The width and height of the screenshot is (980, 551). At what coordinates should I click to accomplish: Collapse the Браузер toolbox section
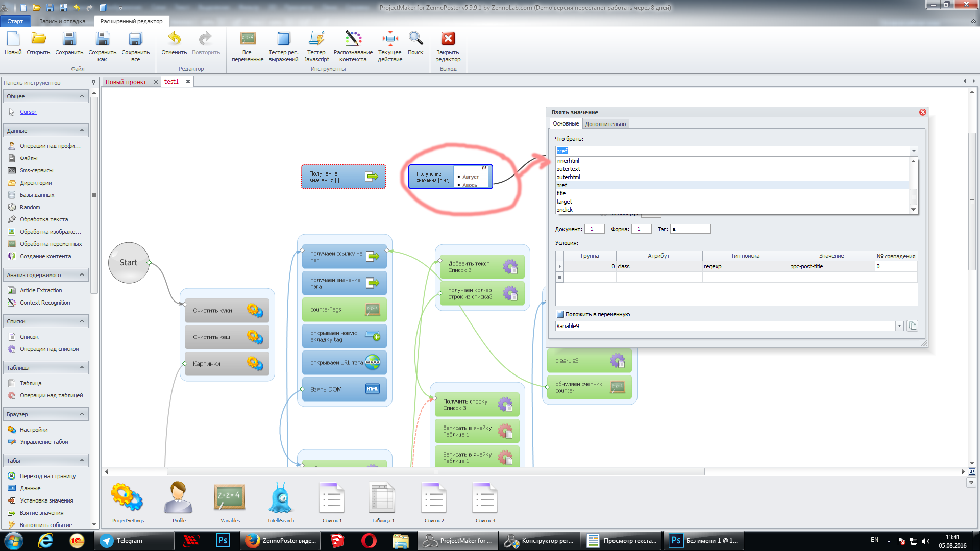[82, 414]
